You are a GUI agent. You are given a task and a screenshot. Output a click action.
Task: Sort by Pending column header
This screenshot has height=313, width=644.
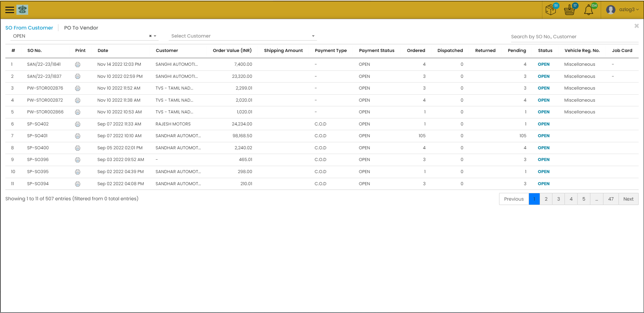(517, 51)
